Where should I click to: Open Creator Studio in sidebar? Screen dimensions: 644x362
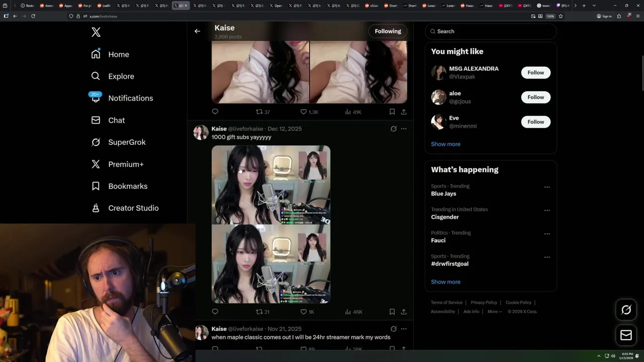pyautogui.click(x=125, y=208)
